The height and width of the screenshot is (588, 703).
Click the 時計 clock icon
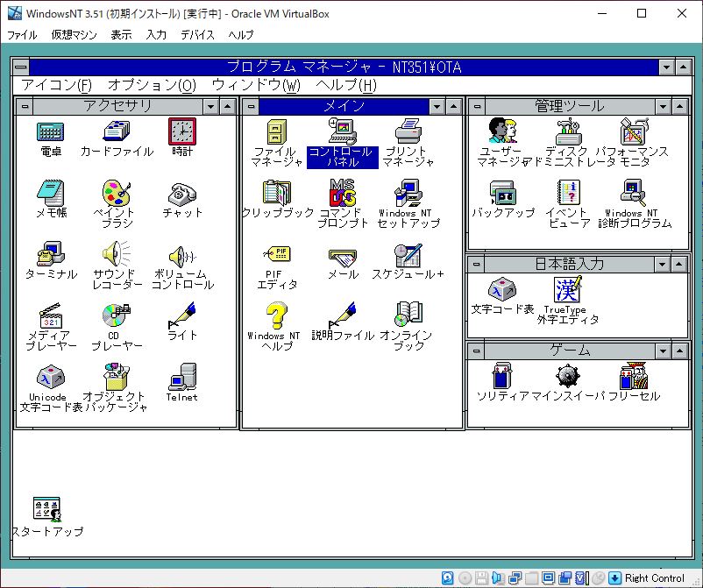pos(182,132)
